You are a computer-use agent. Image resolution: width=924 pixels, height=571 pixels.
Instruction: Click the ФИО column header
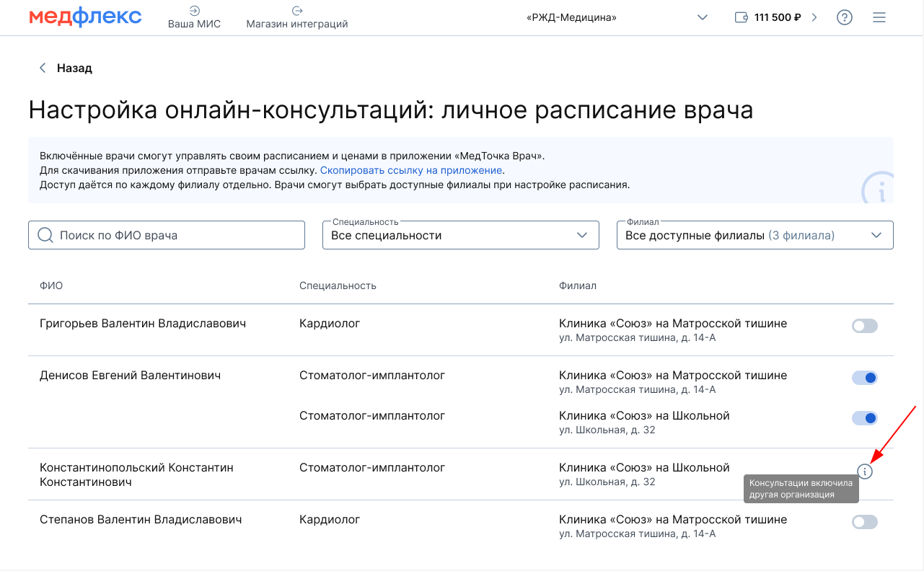[51, 285]
